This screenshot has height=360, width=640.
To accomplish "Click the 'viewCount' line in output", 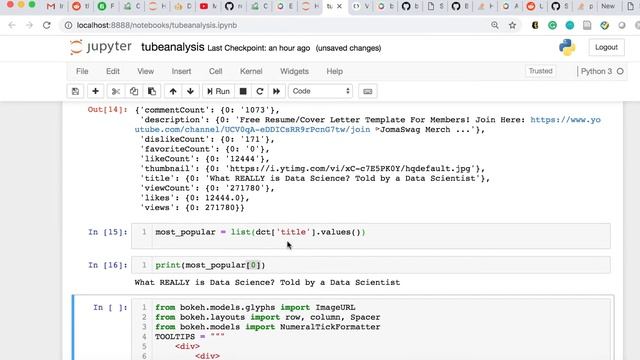I will click(207, 188).
